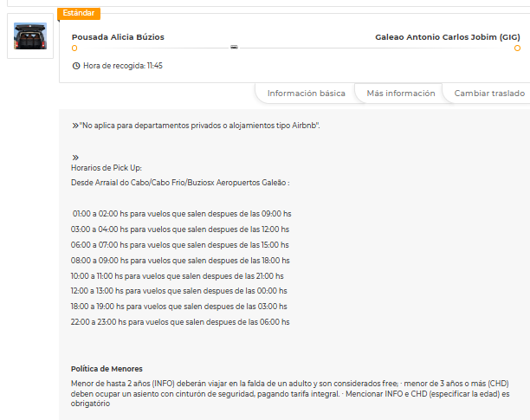Click the vehicle thumbnail image
This screenshot has width=530, height=420.
point(30,36)
